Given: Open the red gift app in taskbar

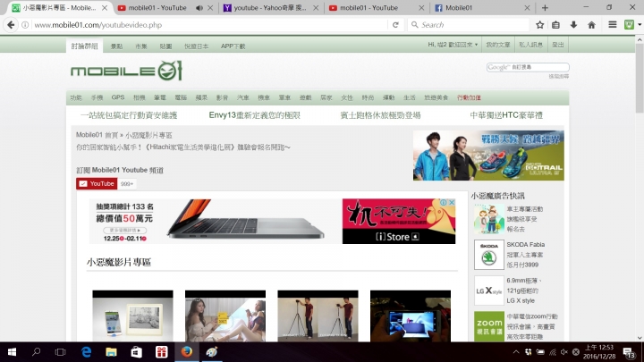Looking at the screenshot, I should click(161, 352).
